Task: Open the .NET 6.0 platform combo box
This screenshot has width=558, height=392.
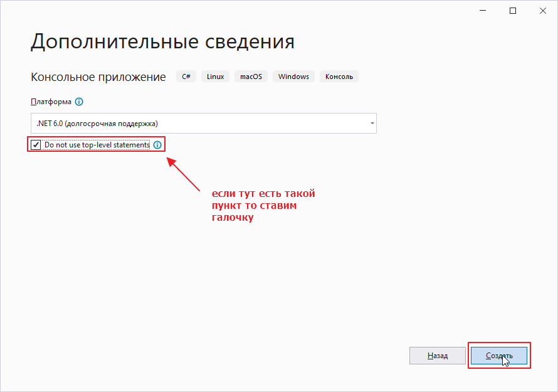Action: point(201,124)
